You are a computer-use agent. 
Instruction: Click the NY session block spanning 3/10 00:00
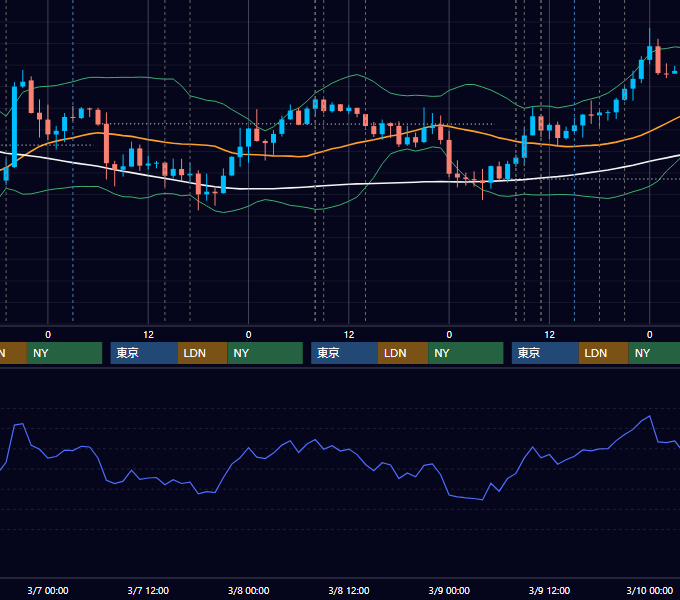pyautogui.click(x=654, y=353)
